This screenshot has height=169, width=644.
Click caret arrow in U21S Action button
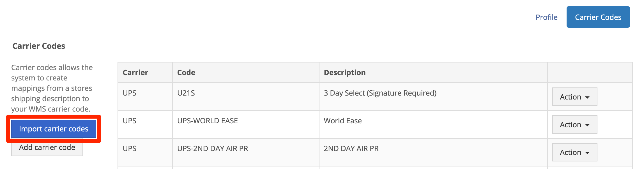pos(587,97)
